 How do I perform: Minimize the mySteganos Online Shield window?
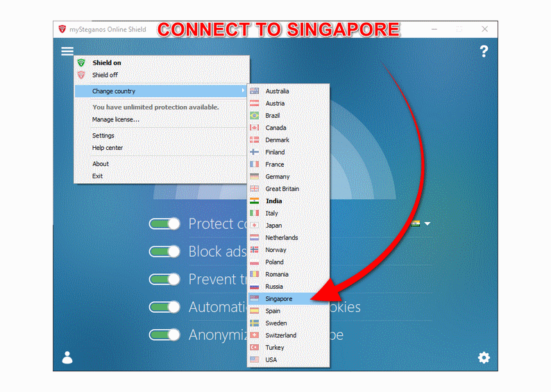tap(434, 29)
